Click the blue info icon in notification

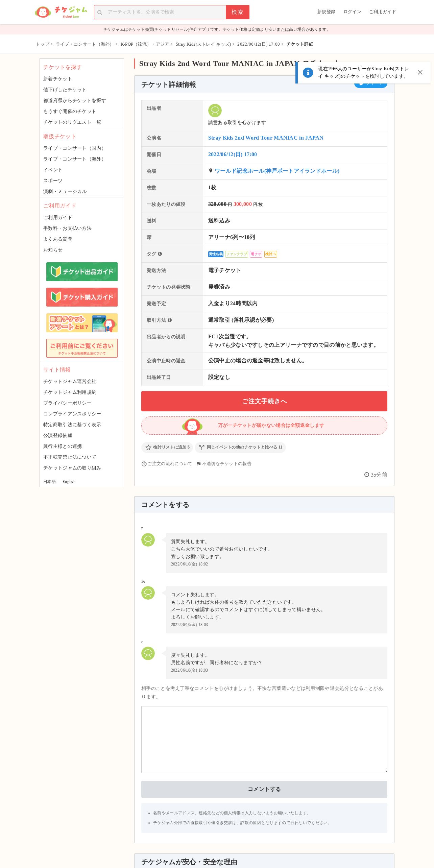coord(308,72)
